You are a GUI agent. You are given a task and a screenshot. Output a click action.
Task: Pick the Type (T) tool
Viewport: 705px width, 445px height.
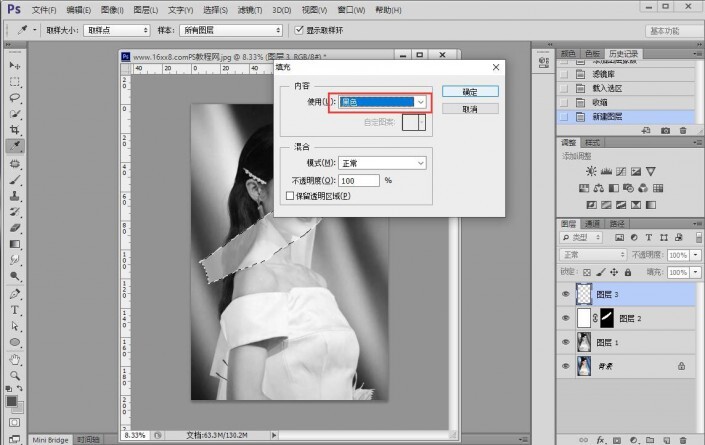click(15, 310)
